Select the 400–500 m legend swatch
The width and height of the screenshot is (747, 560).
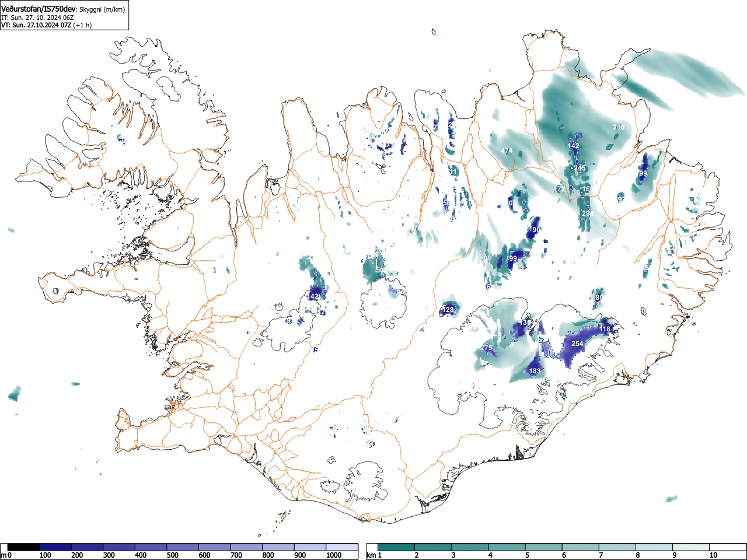(x=151, y=547)
